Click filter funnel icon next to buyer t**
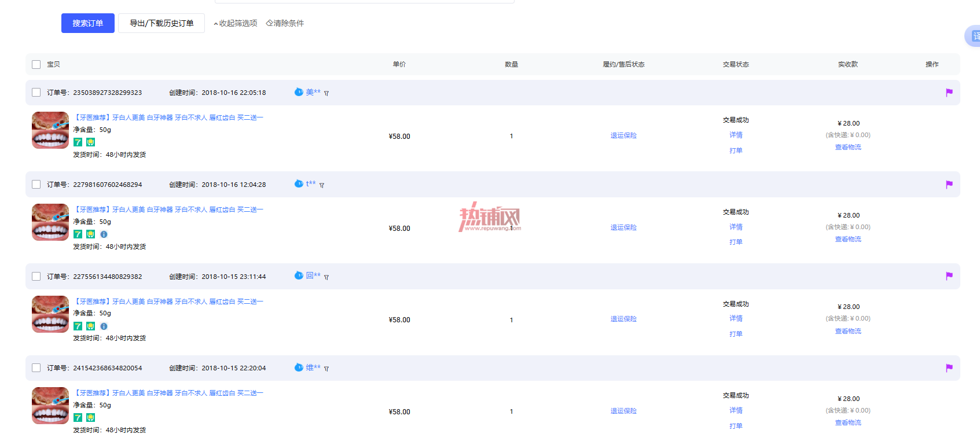This screenshot has height=434, width=980. pyautogui.click(x=322, y=185)
